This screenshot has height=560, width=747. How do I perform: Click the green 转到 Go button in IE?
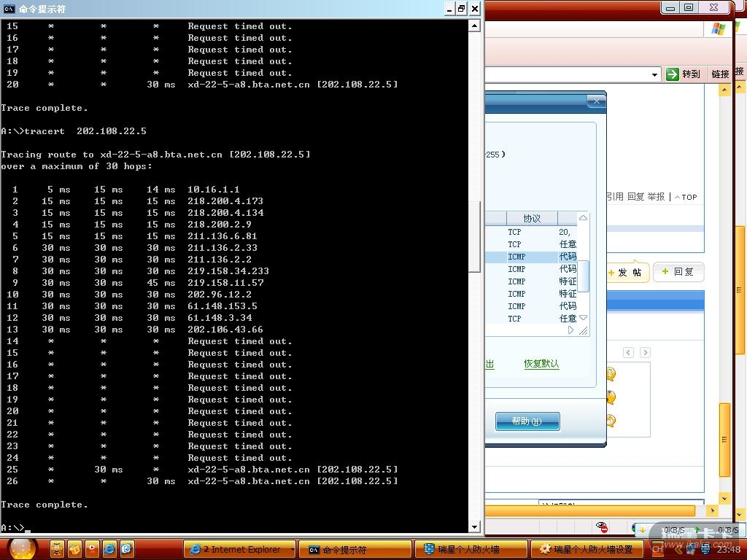pyautogui.click(x=683, y=74)
